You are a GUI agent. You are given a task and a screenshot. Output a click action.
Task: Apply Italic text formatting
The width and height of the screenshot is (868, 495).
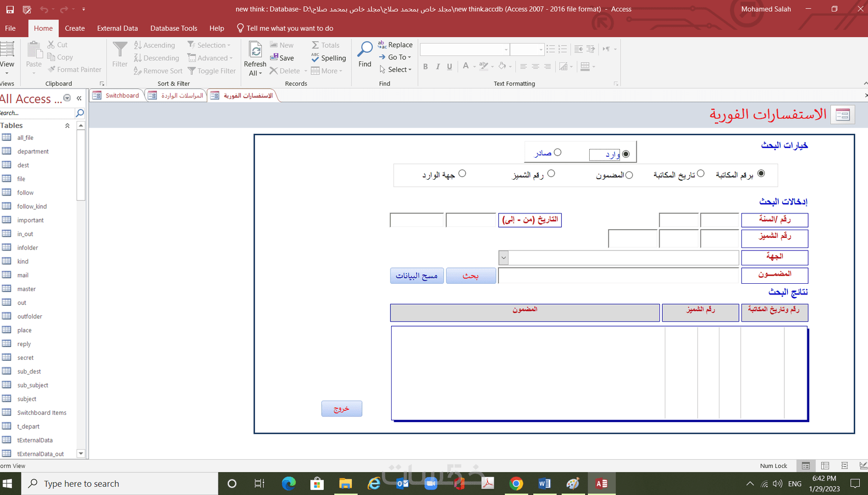[438, 66]
